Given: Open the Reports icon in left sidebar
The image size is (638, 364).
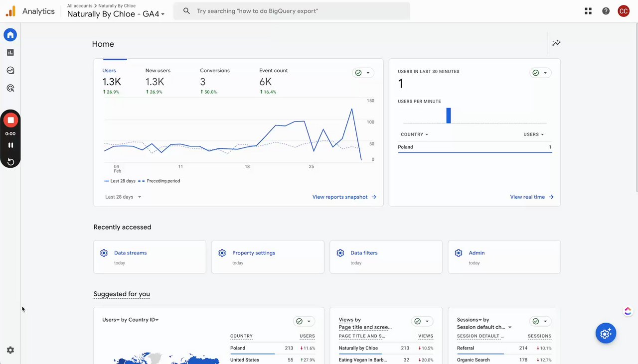Looking at the screenshot, I should 10,52.
